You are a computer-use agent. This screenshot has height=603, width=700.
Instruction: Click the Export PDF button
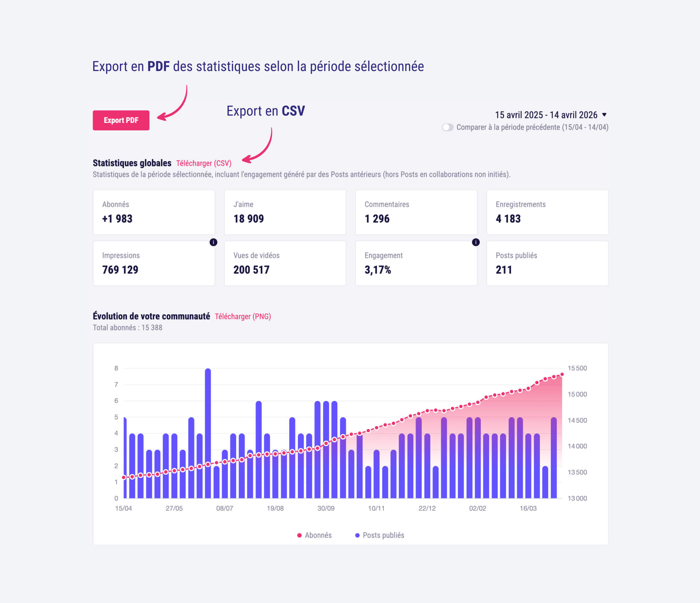pos(121,120)
